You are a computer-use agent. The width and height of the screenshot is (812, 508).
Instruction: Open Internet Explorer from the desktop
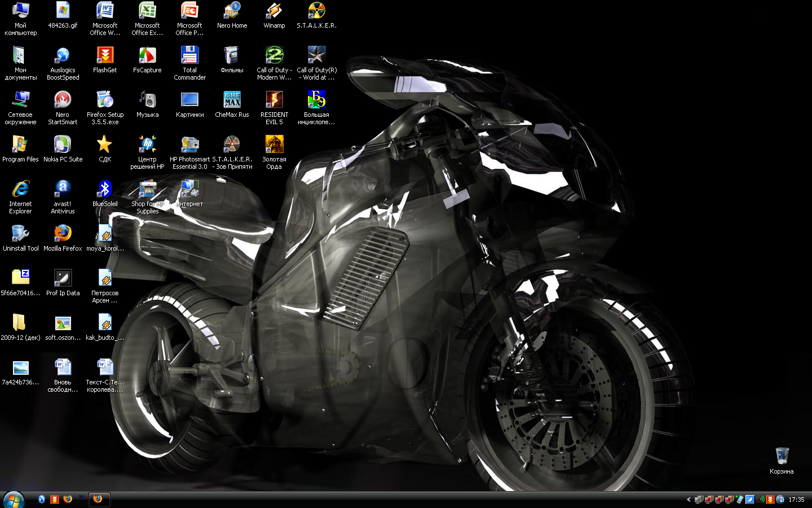tap(20, 189)
